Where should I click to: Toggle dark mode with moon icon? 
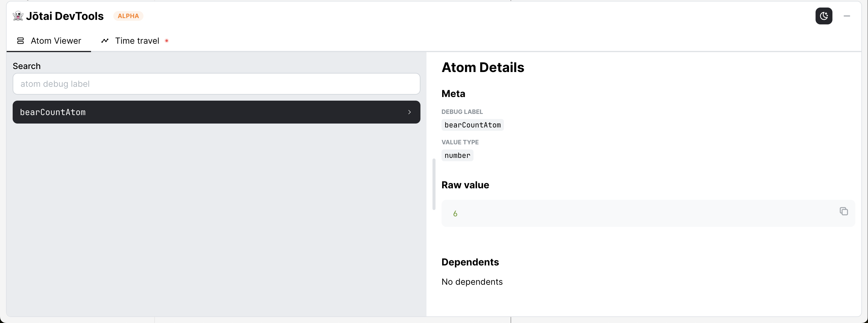pyautogui.click(x=823, y=16)
